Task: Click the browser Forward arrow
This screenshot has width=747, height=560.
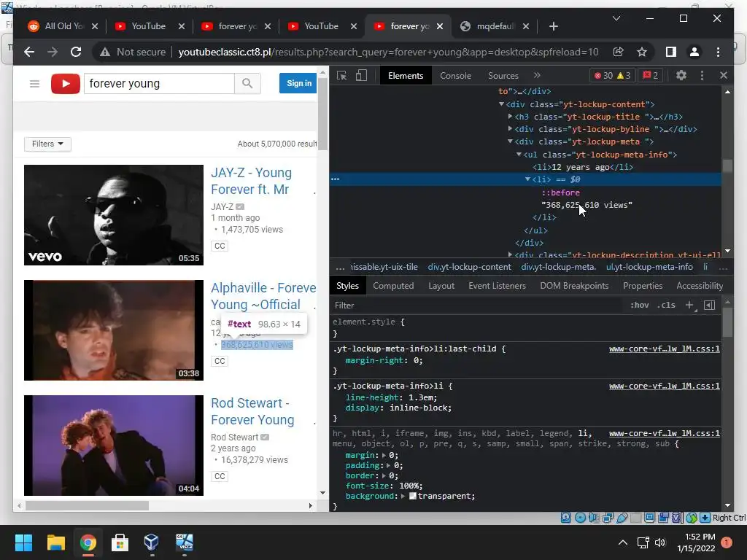Action: coord(53,52)
